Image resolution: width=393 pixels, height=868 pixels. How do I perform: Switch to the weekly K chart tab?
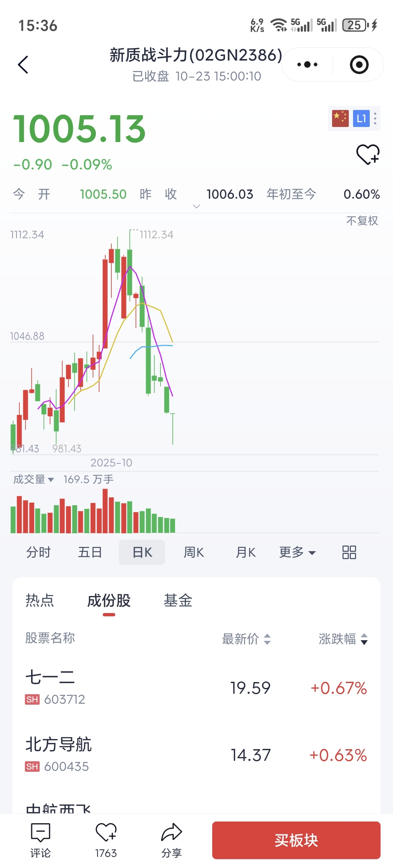(194, 552)
